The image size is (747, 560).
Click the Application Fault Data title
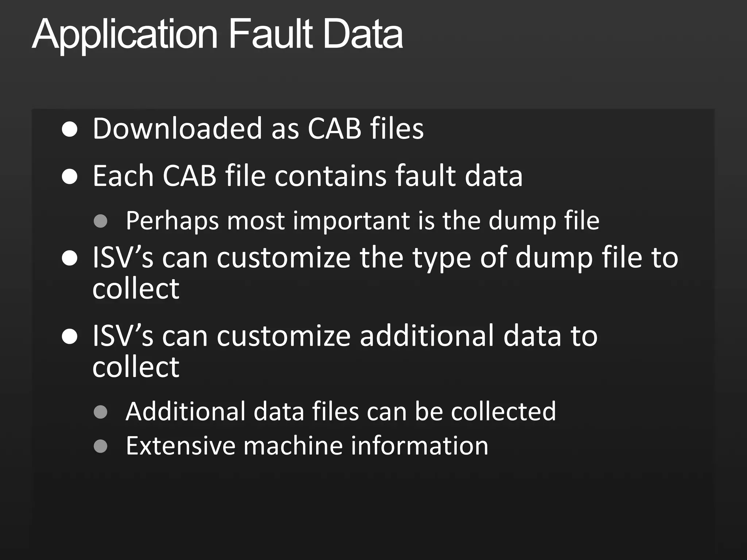pyautogui.click(x=217, y=35)
